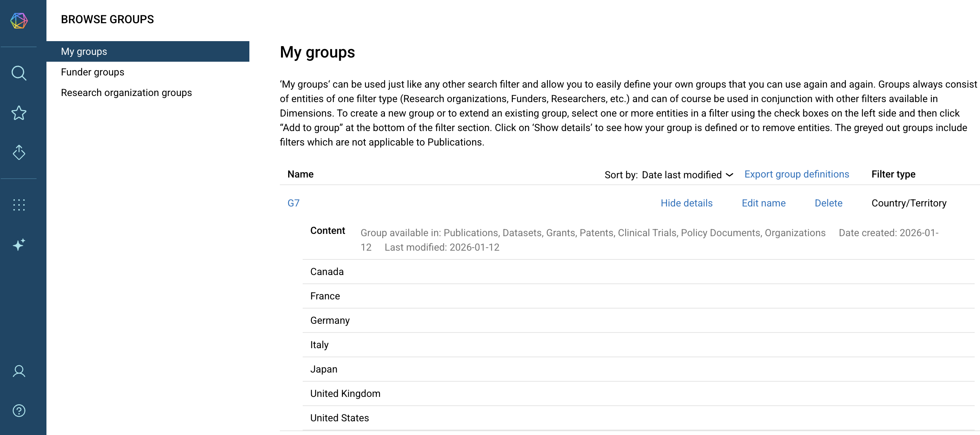Click the export diamond arrow icon
The width and height of the screenshot is (980, 435).
pyautogui.click(x=19, y=152)
